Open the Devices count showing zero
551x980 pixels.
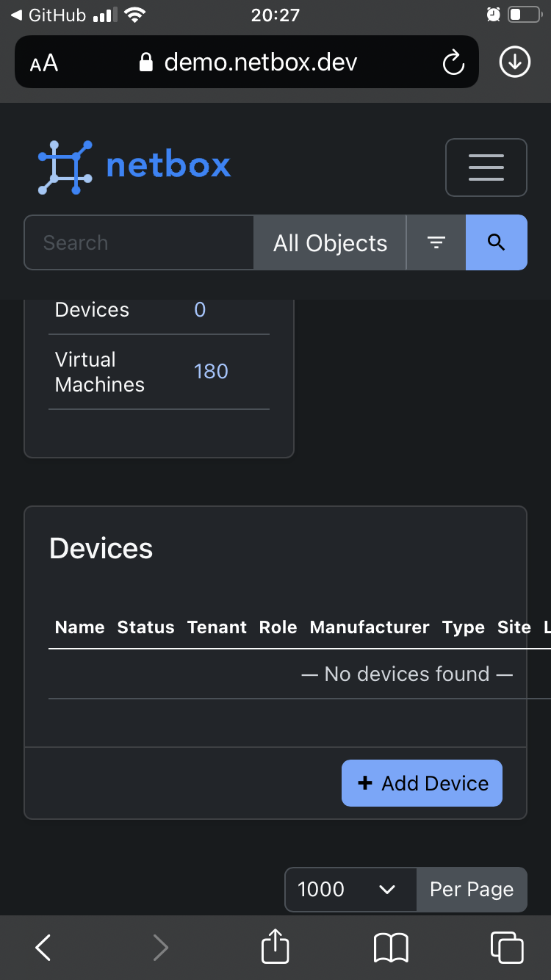coord(199,309)
